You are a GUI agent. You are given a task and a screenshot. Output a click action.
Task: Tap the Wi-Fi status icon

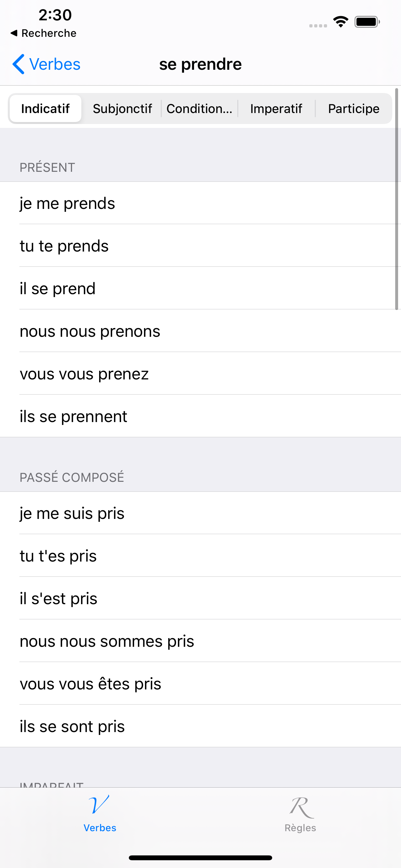(340, 22)
